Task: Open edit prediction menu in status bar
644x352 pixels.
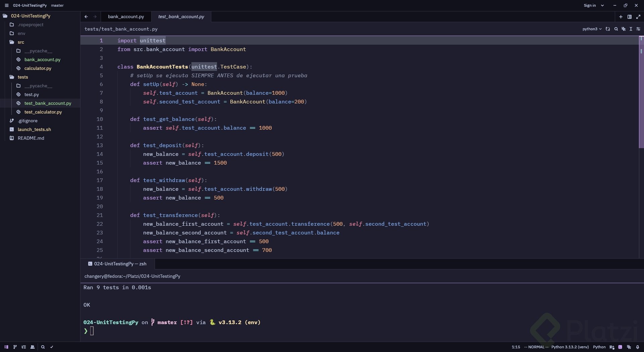Action: [612, 347]
